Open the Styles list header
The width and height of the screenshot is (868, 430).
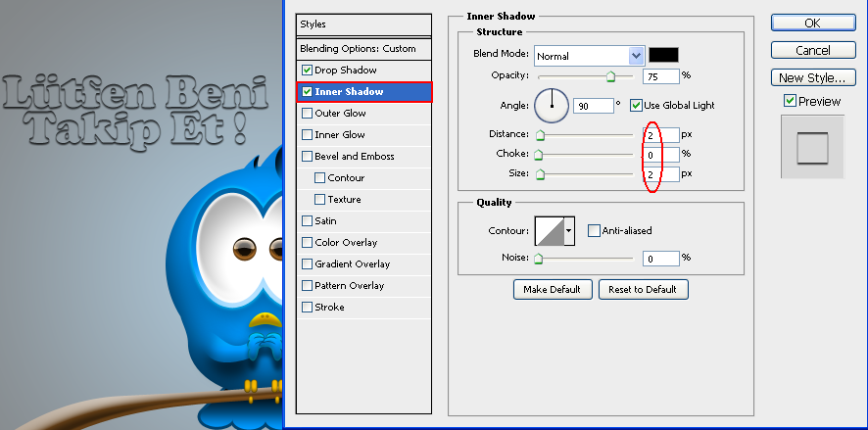click(363, 24)
